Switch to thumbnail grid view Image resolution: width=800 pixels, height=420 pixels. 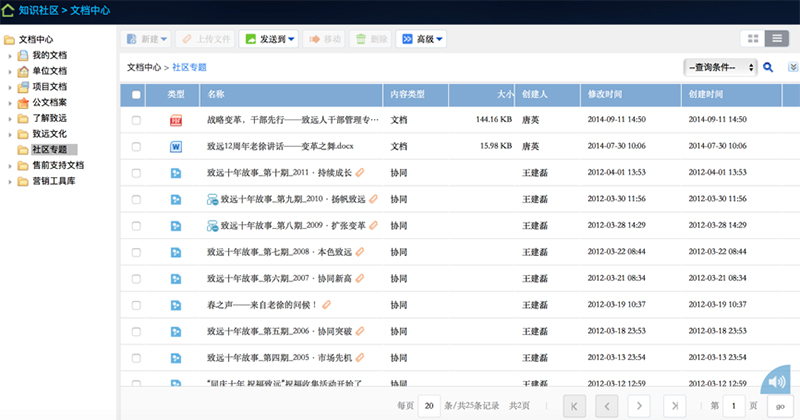pyautogui.click(x=752, y=39)
